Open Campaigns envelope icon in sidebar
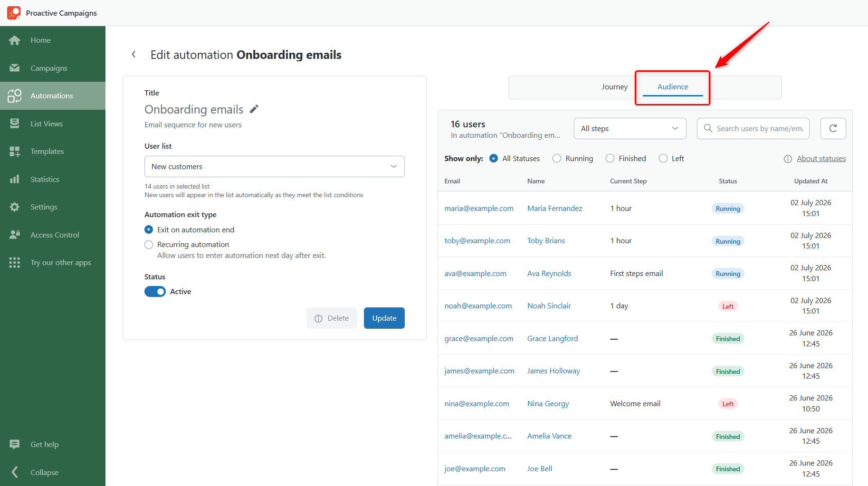Viewport: 868px width, 486px height. (x=15, y=68)
